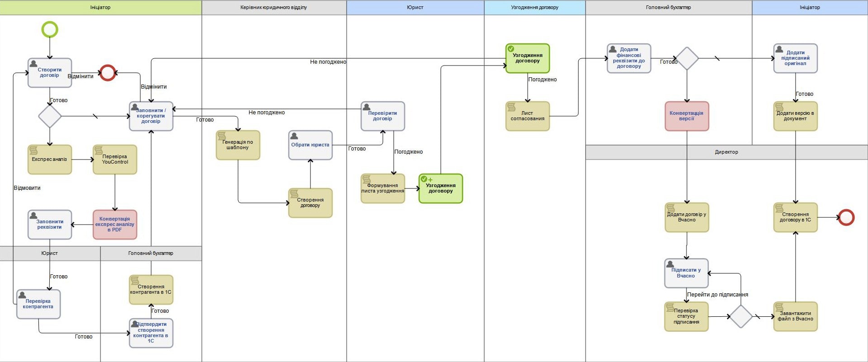
Task: Select the Завантажити файл з Вчасно task
Action: point(795,316)
